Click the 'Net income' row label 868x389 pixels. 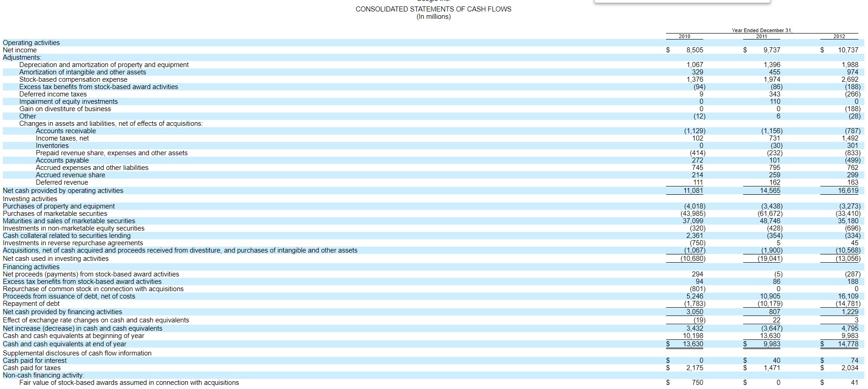pyautogui.click(x=20, y=50)
